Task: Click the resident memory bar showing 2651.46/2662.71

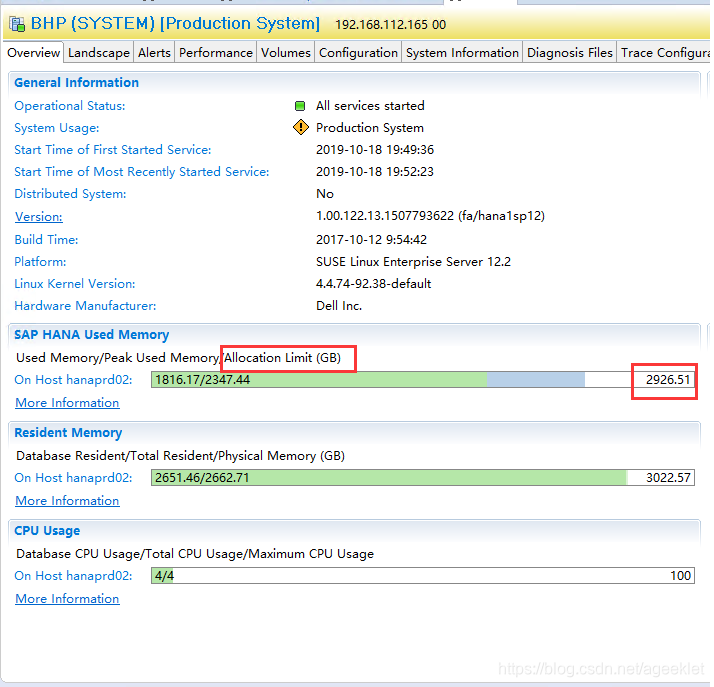Action: pos(423,478)
